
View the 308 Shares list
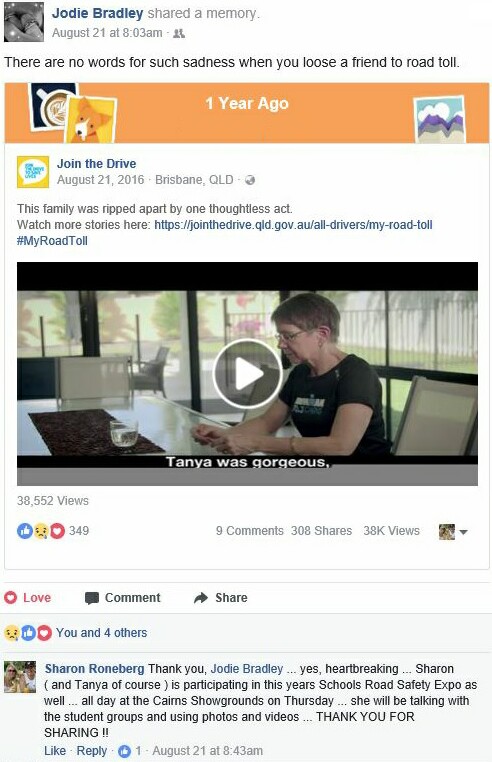pos(321,531)
